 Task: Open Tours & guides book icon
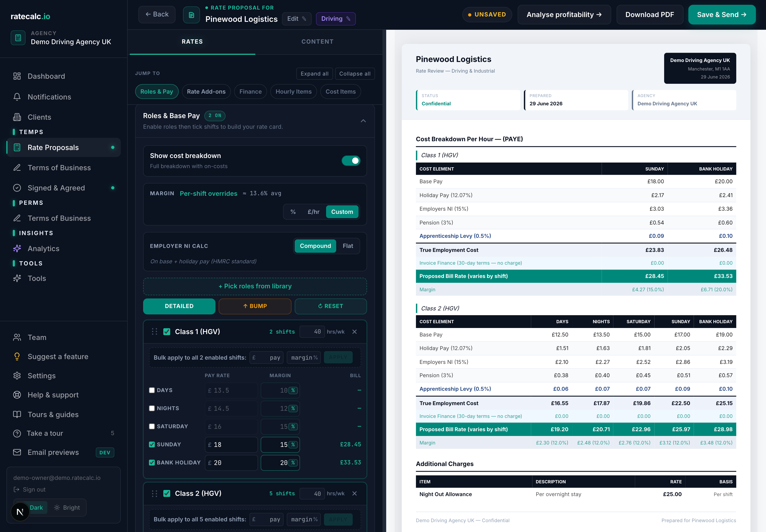pyautogui.click(x=17, y=414)
